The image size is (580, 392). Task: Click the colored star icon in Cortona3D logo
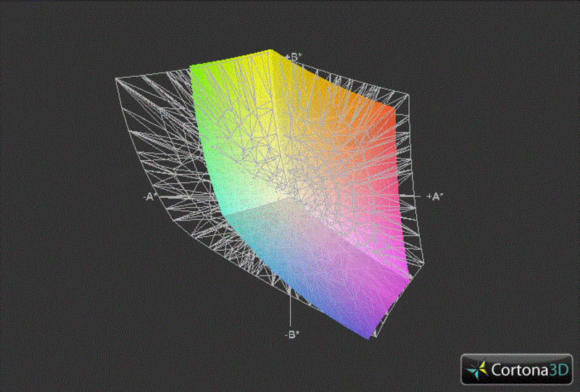(x=477, y=370)
